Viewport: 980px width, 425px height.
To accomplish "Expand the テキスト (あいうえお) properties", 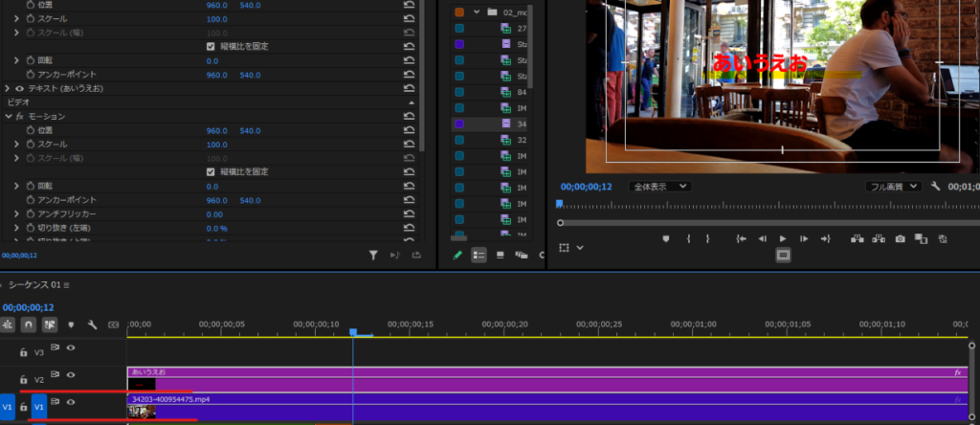I will tap(9, 88).
